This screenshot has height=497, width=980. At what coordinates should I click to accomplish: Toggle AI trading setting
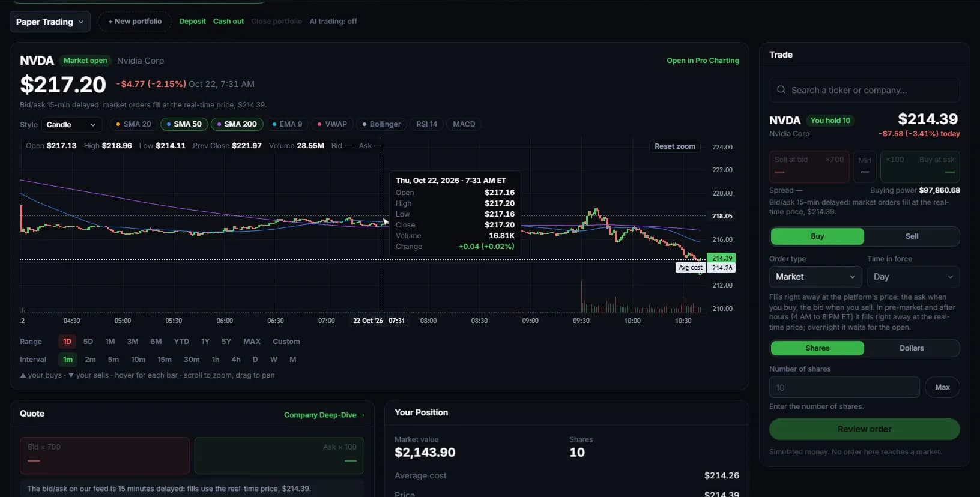[333, 22]
